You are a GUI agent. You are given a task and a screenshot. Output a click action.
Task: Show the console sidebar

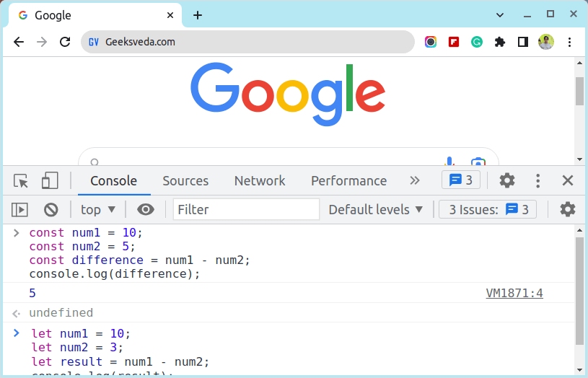(x=20, y=210)
